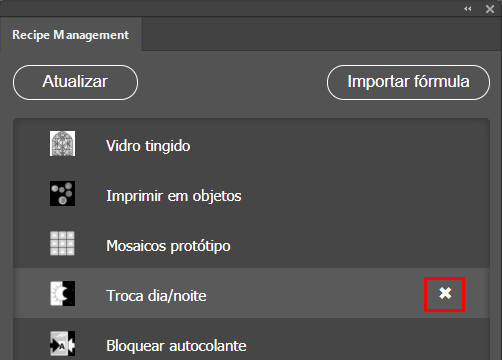Switch to the Recipe Management tab
The width and height of the screenshot is (502, 360).
[71, 35]
